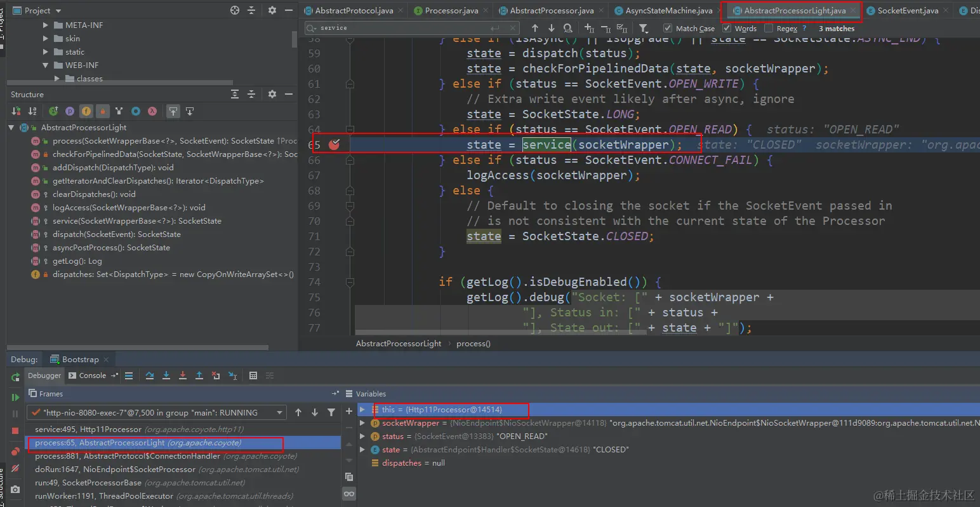Toggle show lambdas in Structure panel
980x507 pixels.
pyautogui.click(x=152, y=111)
